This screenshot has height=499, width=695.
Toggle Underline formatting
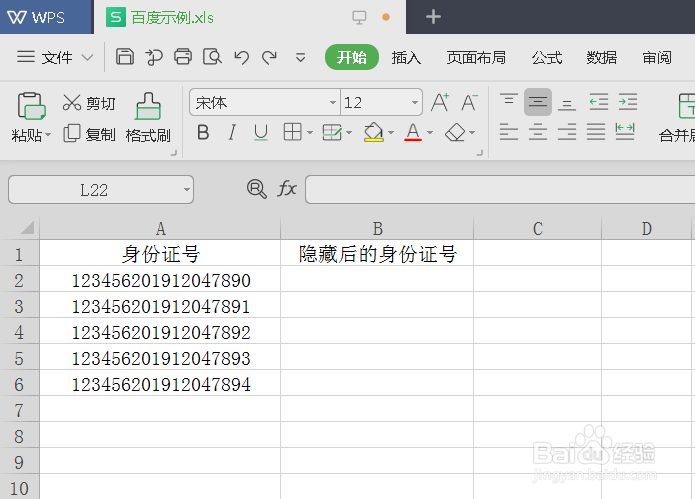pyautogui.click(x=261, y=133)
